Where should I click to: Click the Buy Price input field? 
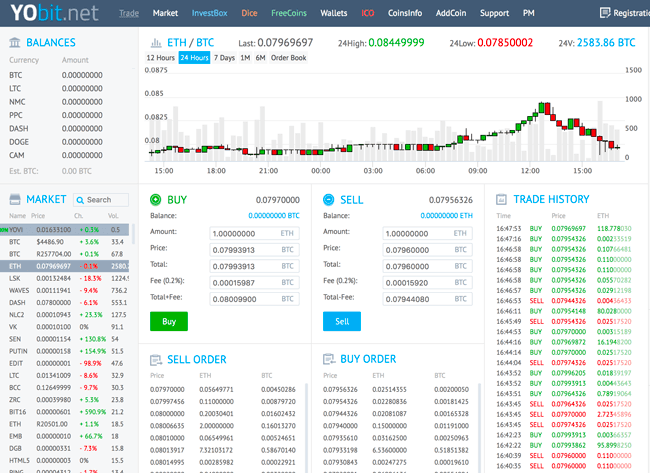point(255,250)
